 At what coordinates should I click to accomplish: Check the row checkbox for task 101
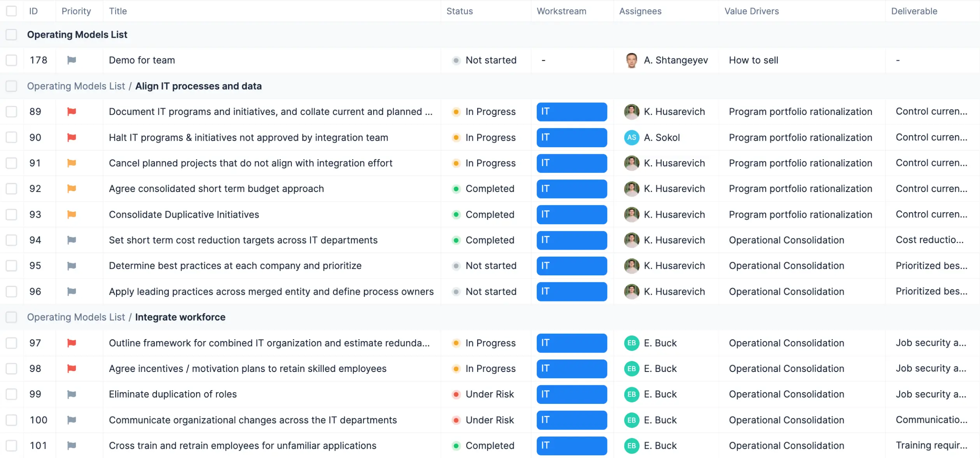(11, 446)
